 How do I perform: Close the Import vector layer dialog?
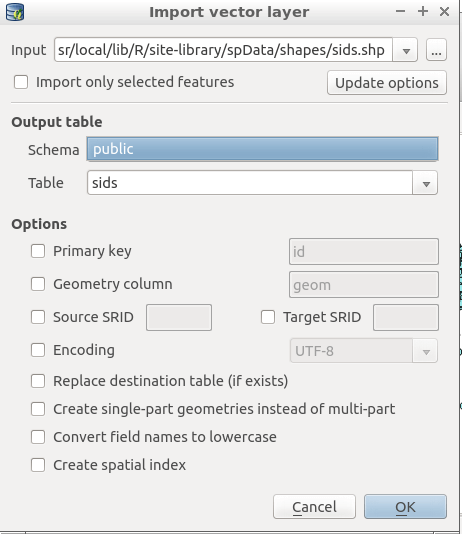click(x=445, y=12)
